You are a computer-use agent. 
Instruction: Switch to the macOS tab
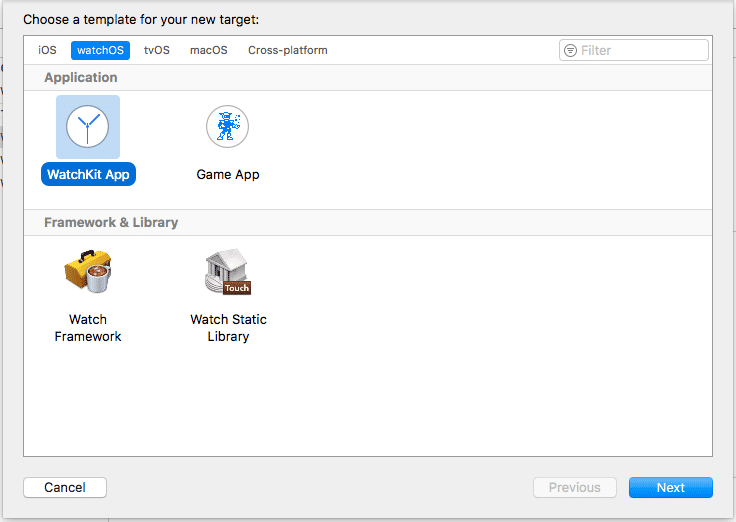[x=209, y=50]
